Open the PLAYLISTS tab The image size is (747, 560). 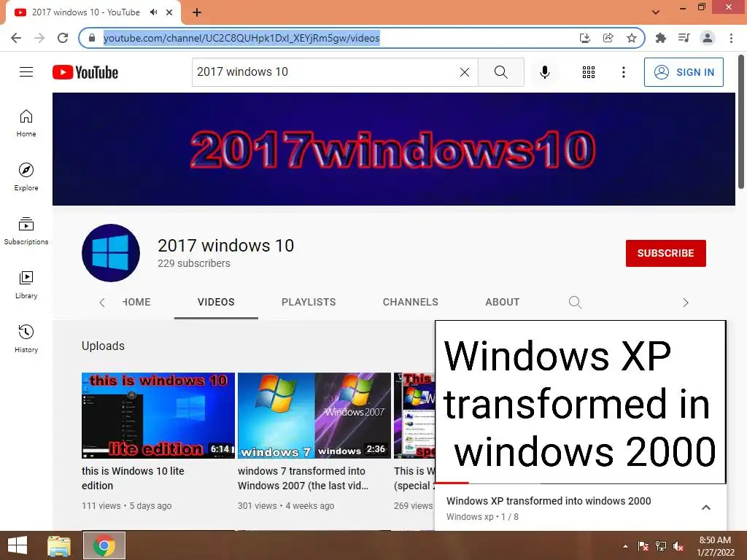coord(309,302)
